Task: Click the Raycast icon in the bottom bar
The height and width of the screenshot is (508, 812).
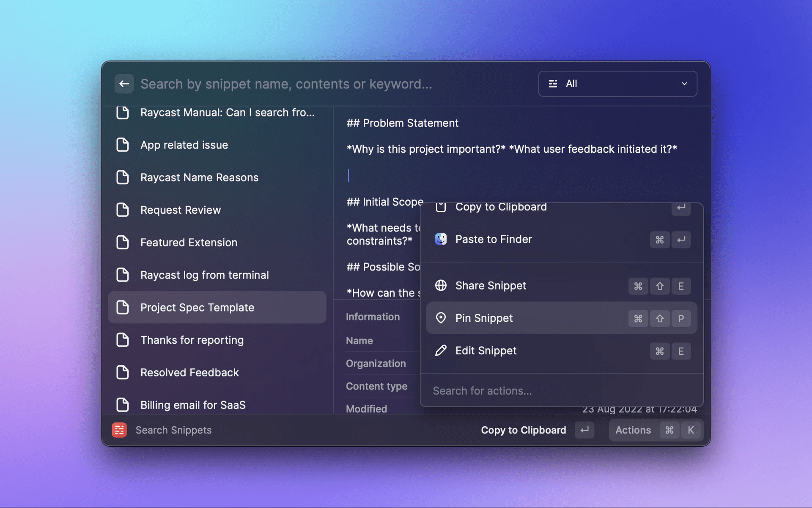Action: coord(119,430)
